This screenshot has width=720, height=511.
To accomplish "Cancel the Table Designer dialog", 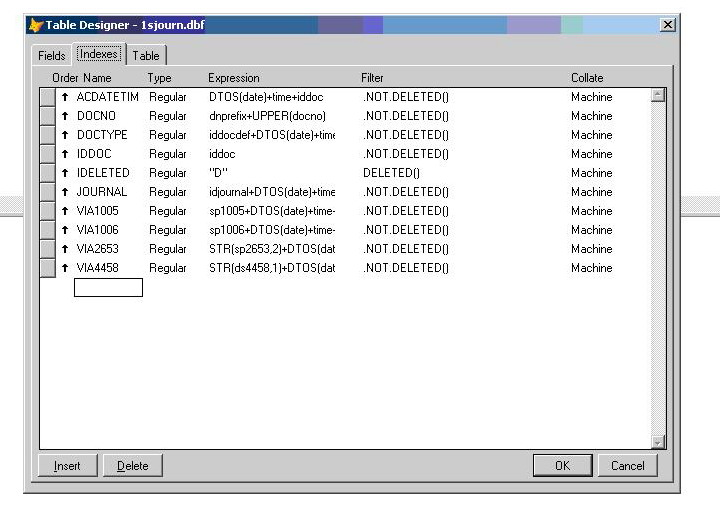I will [628, 466].
